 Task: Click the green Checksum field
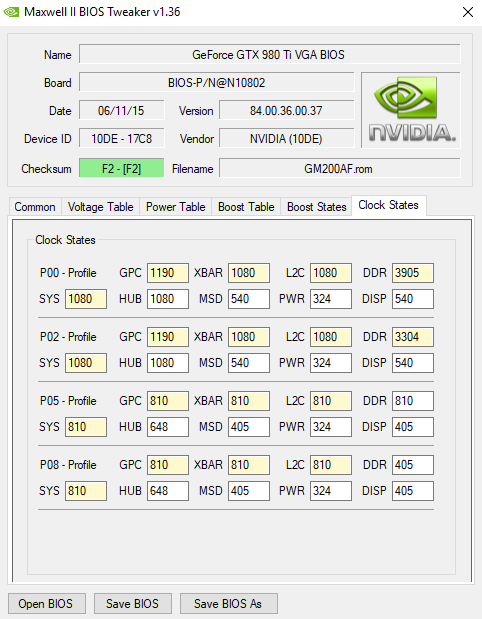coord(122,168)
